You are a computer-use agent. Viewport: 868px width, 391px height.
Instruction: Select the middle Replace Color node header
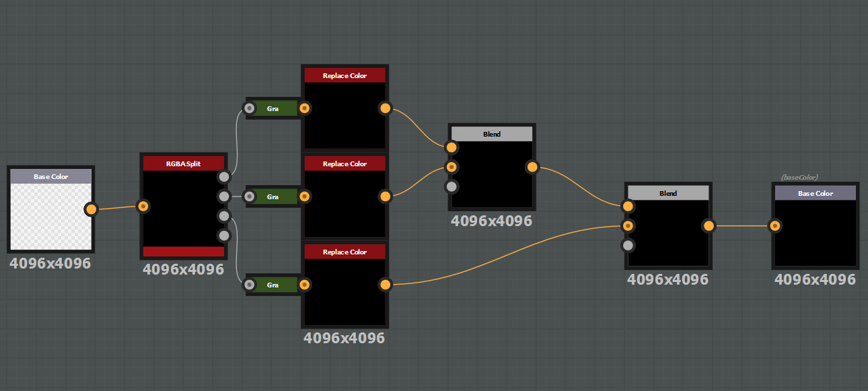click(345, 164)
